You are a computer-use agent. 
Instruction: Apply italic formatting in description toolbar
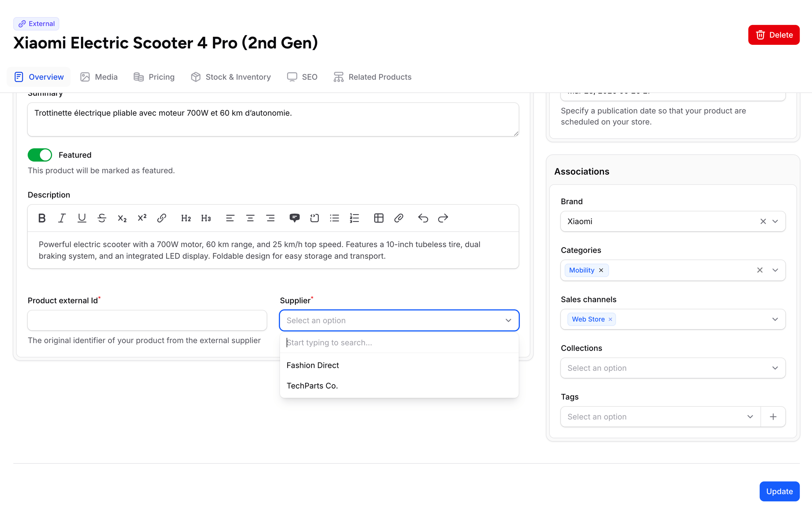(x=62, y=218)
